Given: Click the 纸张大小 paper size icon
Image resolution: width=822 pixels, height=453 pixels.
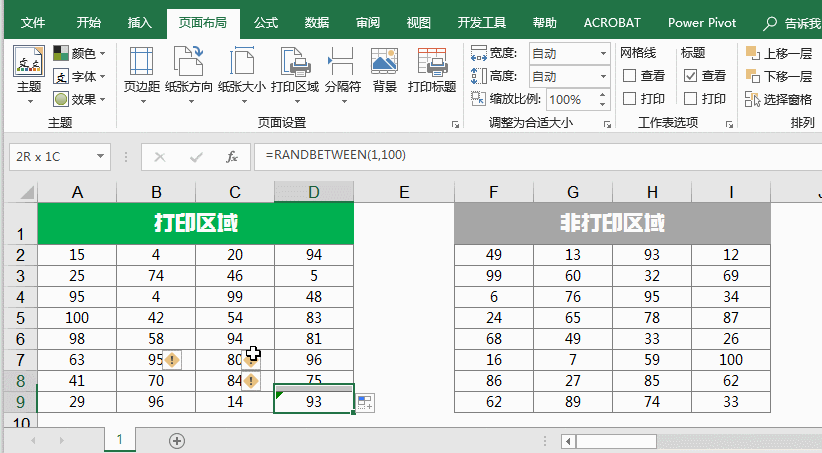Looking at the screenshot, I should coord(242,62).
